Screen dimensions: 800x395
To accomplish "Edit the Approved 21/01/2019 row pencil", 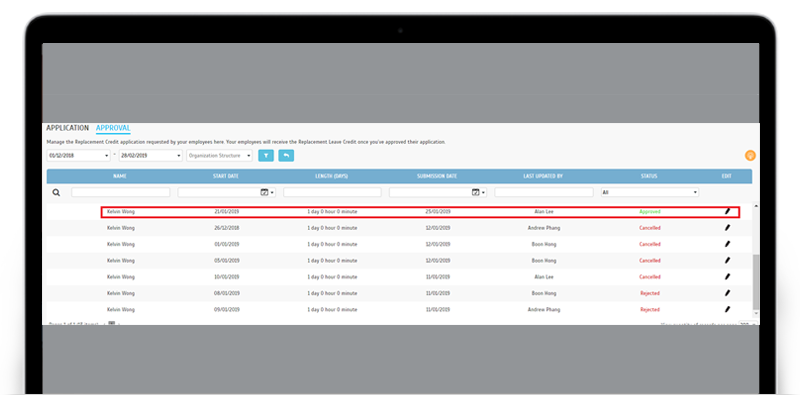I will tap(728, 211).
